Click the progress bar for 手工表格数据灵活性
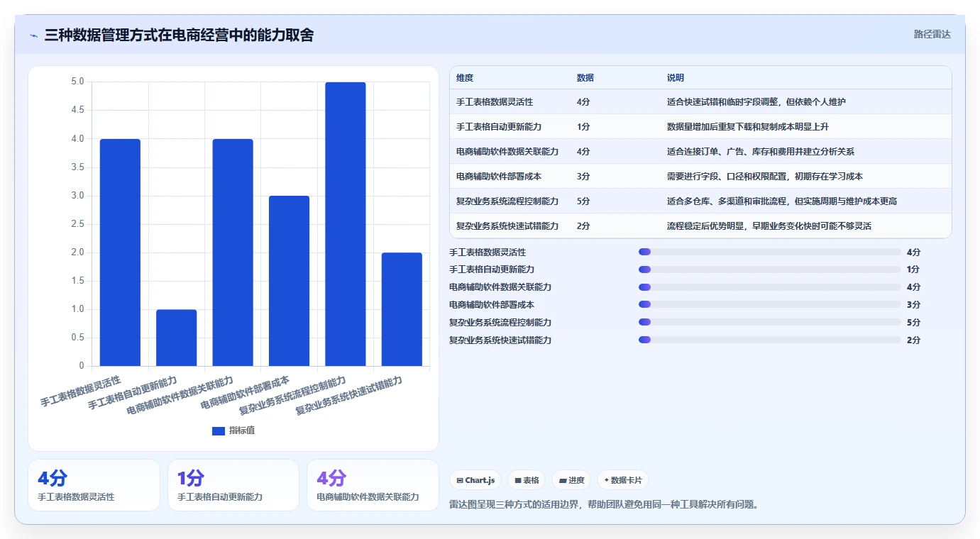980x539 pixels. pyautogui.click(x=770, y=252)
